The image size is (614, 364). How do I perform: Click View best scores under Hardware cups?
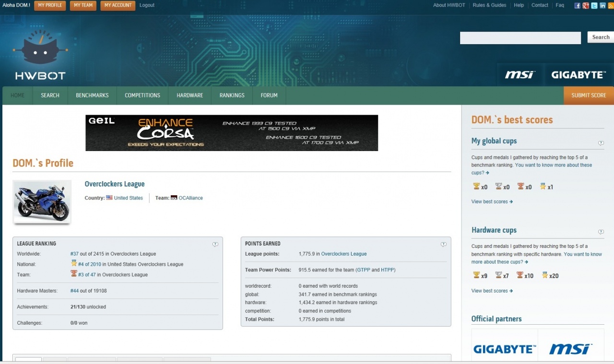pos(492,291)
